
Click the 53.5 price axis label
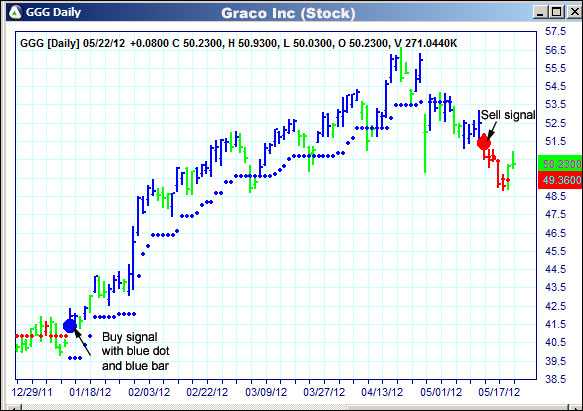coord(555,105)
